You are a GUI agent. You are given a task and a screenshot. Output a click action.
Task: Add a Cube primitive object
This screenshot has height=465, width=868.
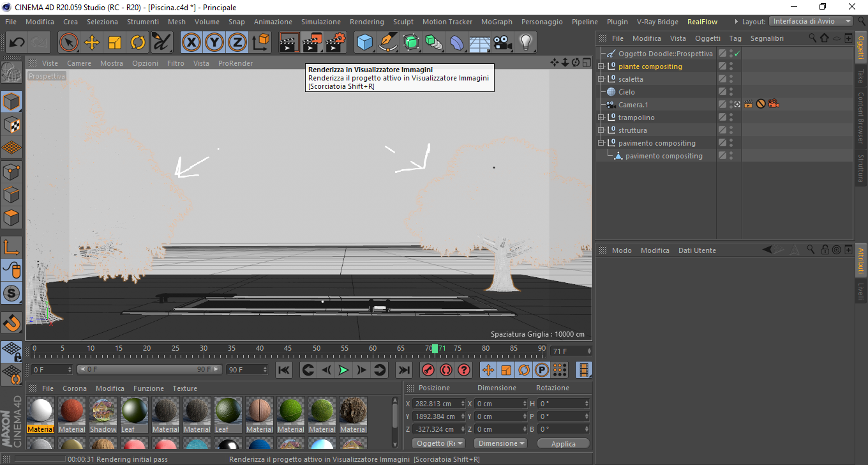click(x=364, y=43)
